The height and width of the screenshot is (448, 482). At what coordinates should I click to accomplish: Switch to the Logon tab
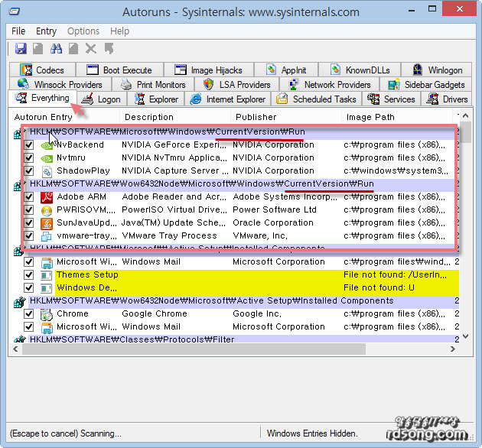pos(101,99)
